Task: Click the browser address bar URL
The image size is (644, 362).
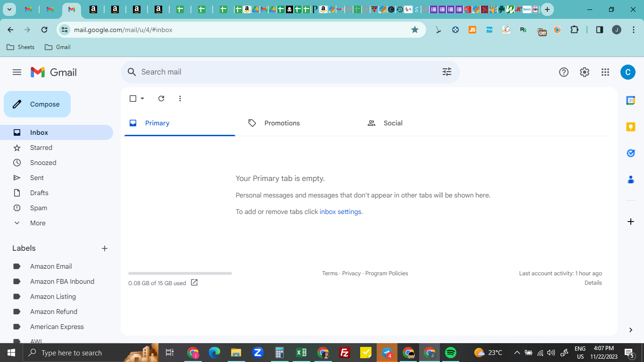Action: tap(123, 30)
